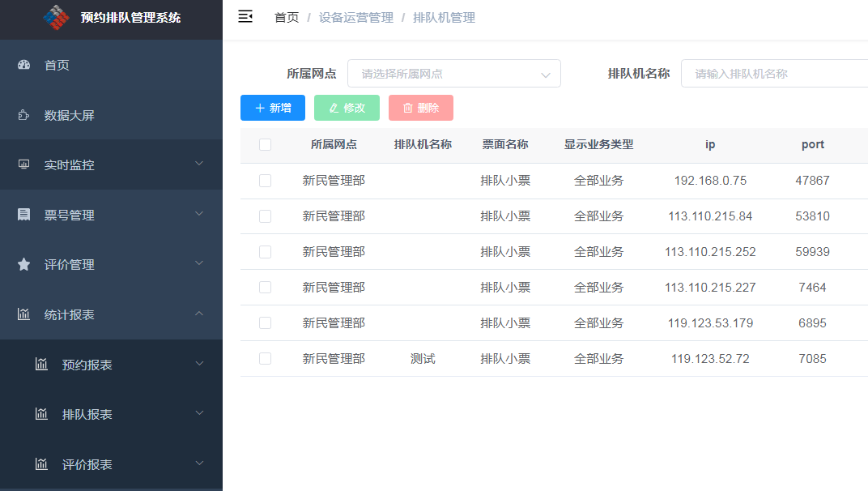Collapse the sidebar with the hamburger icon
Viewport: 868px width, 491px height.
(245, 16)
